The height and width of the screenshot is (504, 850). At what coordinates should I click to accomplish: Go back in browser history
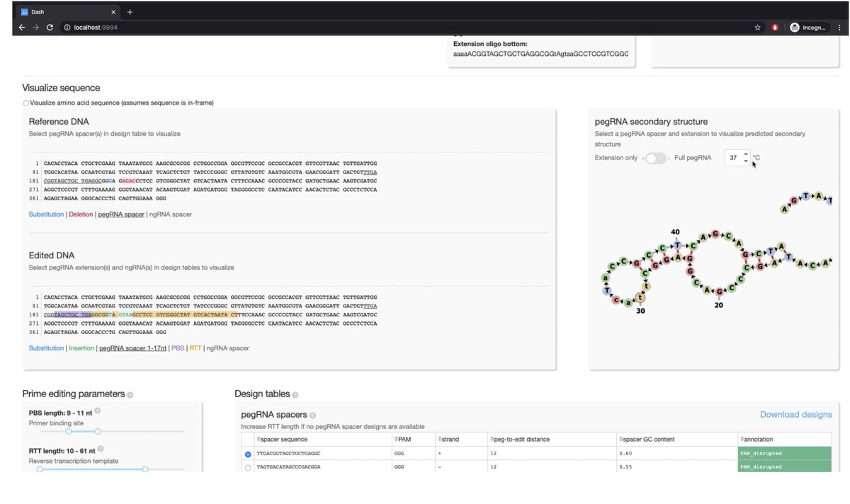tap(22, 27)
